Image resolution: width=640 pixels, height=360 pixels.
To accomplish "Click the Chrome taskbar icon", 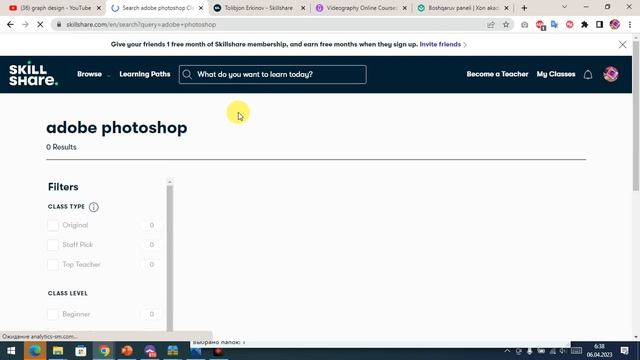I will click(104, 351).
